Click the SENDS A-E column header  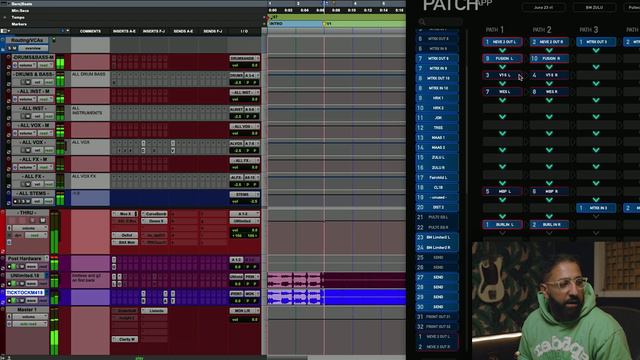pos(183,31)
